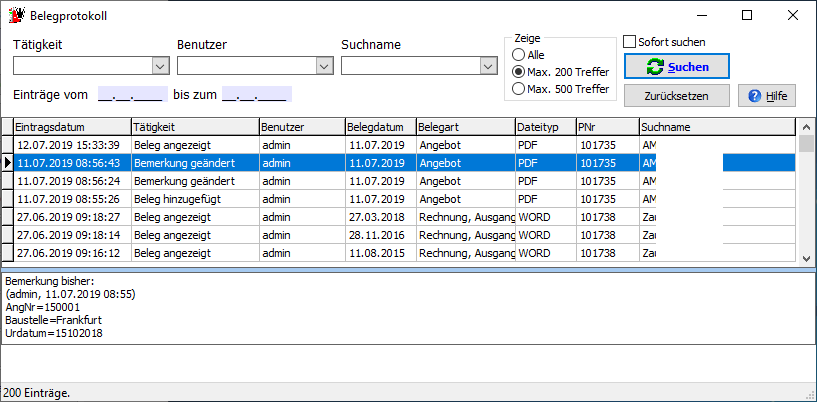Click the start date field after Einträge vom
This screenshot has height=402, width=817.
(132, 95)
